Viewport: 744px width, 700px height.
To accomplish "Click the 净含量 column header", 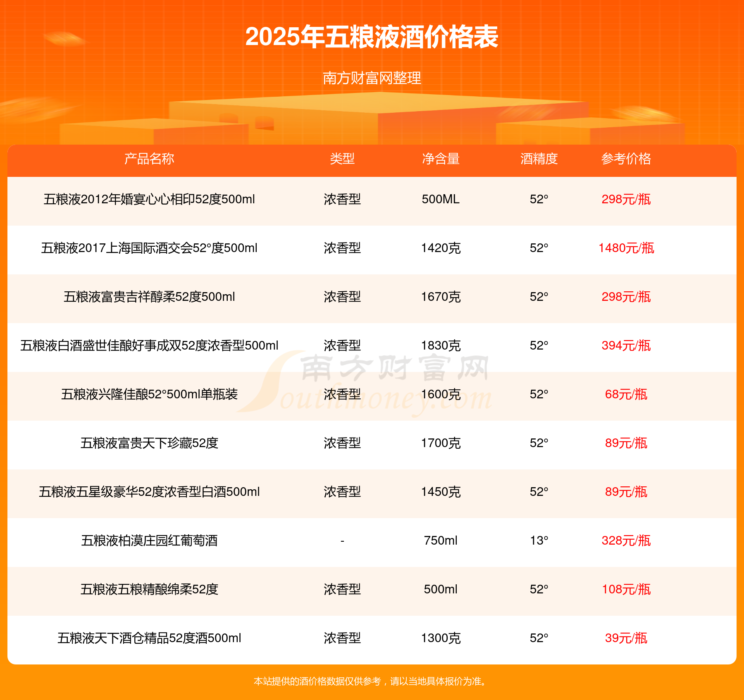I will (441, 159).
